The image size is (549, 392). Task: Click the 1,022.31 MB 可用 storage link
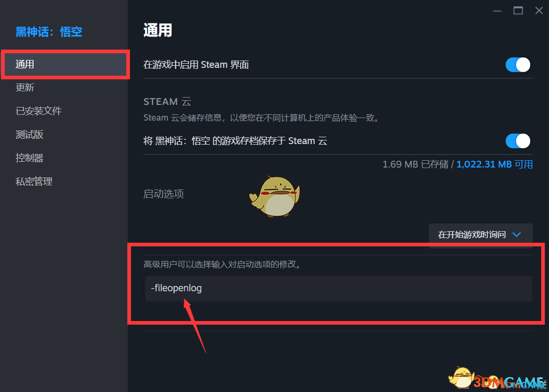[x=494, y=164]
